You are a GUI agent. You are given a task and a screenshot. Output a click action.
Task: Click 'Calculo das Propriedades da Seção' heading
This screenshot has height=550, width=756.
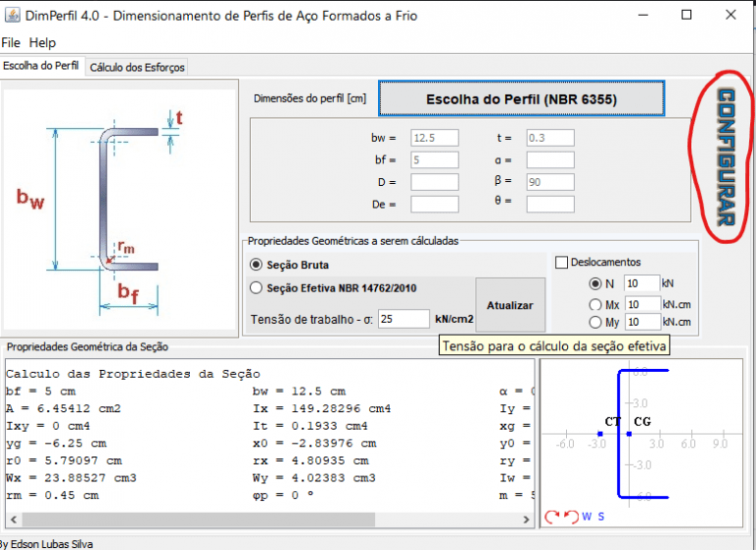[133, 374]
